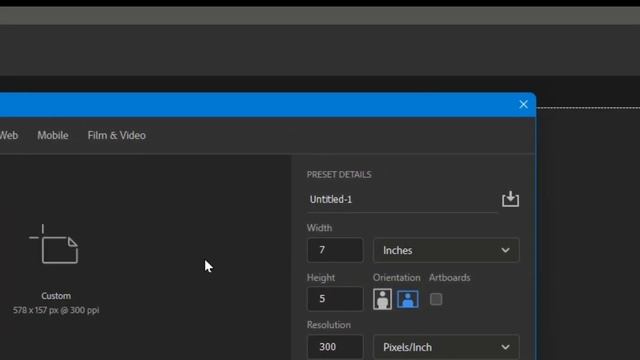Close the New Document dialog
640x360 pixels.
pyautogui.click(x=523, y=104)
